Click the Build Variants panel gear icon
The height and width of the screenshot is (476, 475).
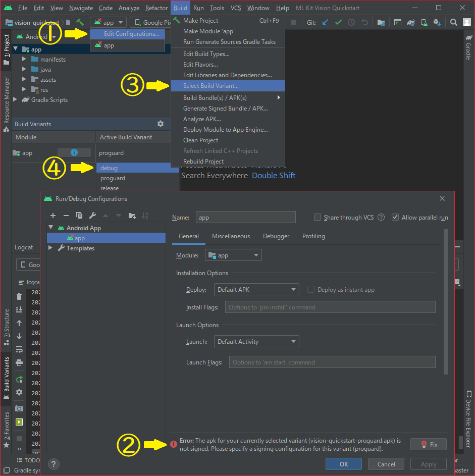pos(160,124)
